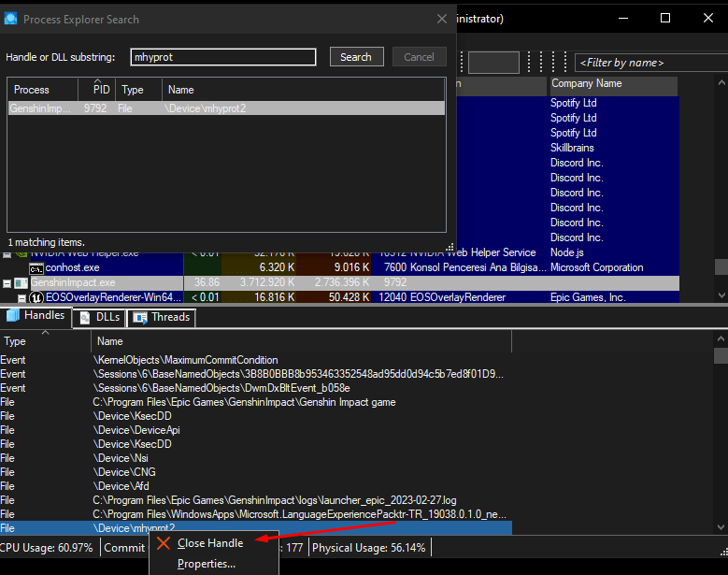Click the process list scrollbar down arrow
Viewport: 728px width, 575px height.
tap(721, 295)
